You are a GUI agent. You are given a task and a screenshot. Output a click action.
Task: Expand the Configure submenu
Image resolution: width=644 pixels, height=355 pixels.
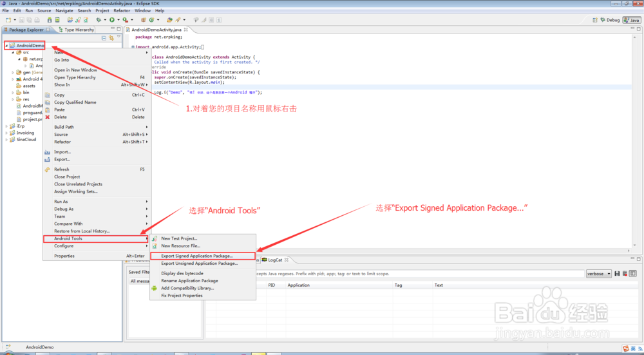(96, 245)
